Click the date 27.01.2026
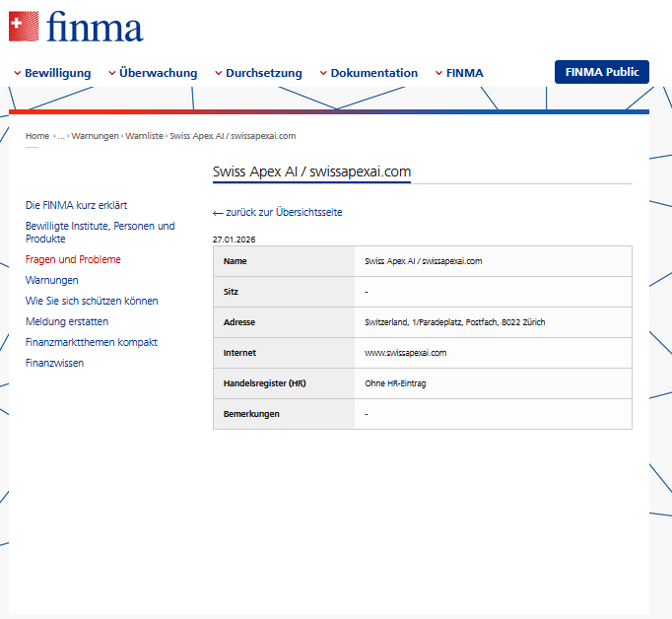 coord(234,240)
